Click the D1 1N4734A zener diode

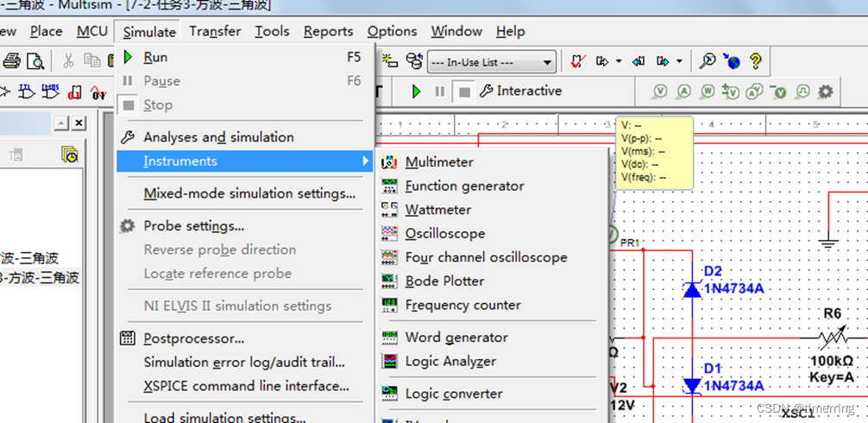pos(693,385)
